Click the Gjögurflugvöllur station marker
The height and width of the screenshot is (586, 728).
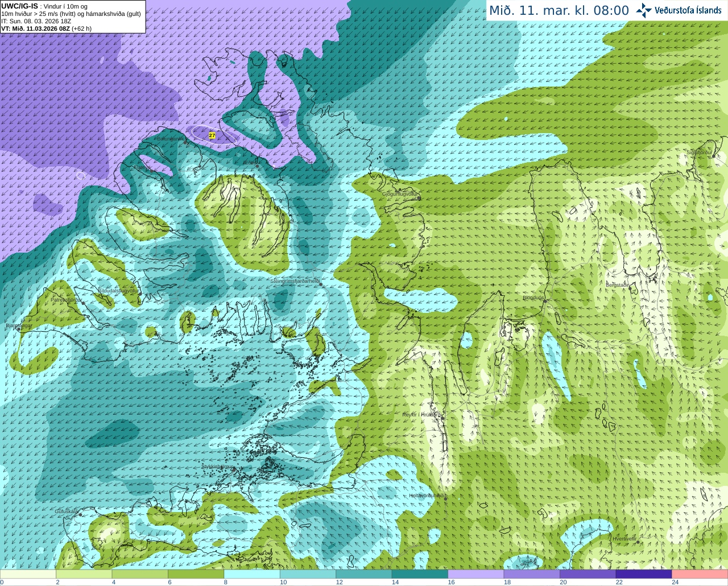point(419,197)
